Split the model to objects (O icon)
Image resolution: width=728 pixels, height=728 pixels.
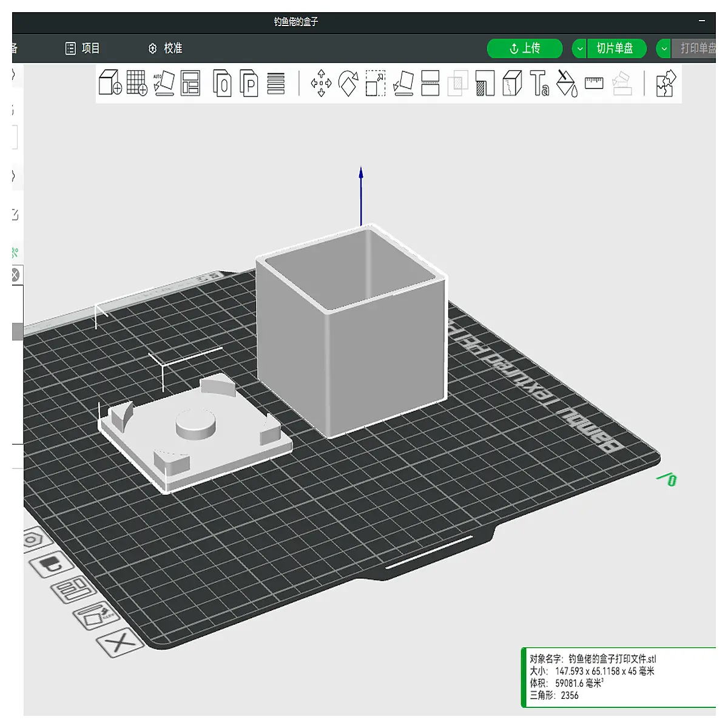(x=223, y=83)
